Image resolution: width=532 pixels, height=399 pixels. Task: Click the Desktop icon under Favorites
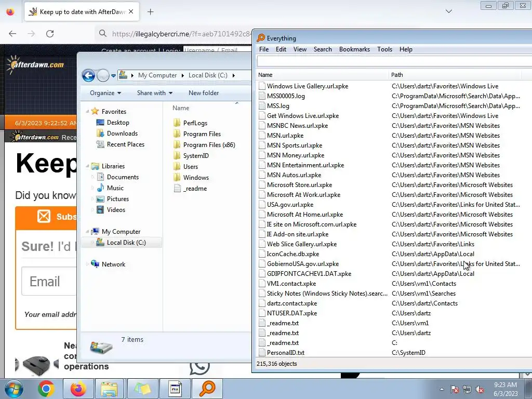100,123
